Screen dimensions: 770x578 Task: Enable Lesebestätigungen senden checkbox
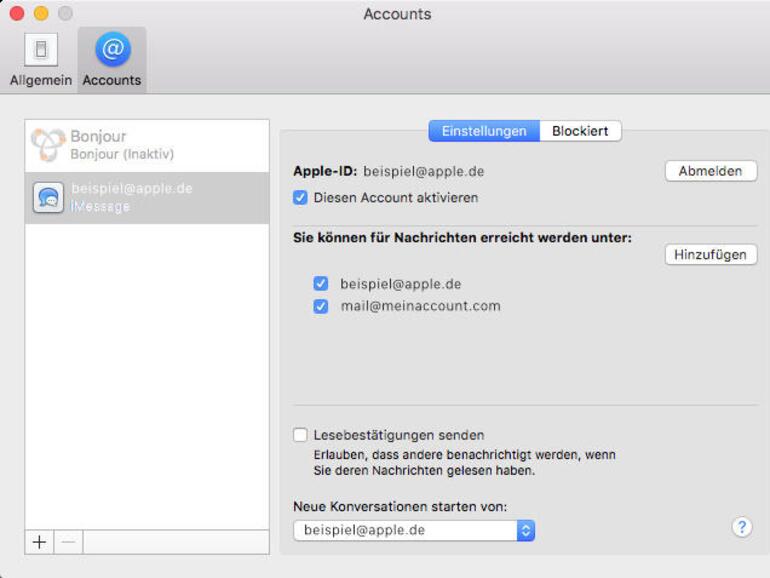[x=300, y=435]
